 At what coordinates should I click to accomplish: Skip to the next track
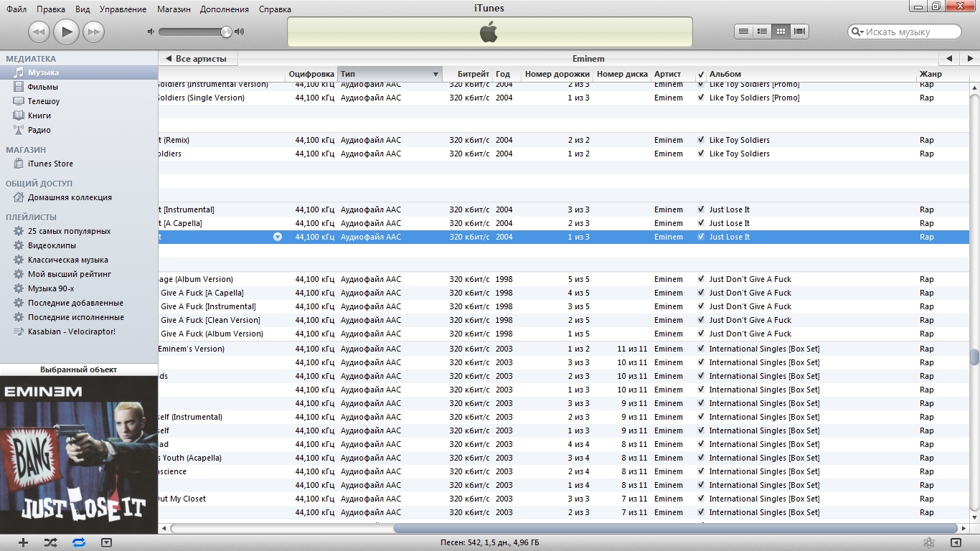93,32
